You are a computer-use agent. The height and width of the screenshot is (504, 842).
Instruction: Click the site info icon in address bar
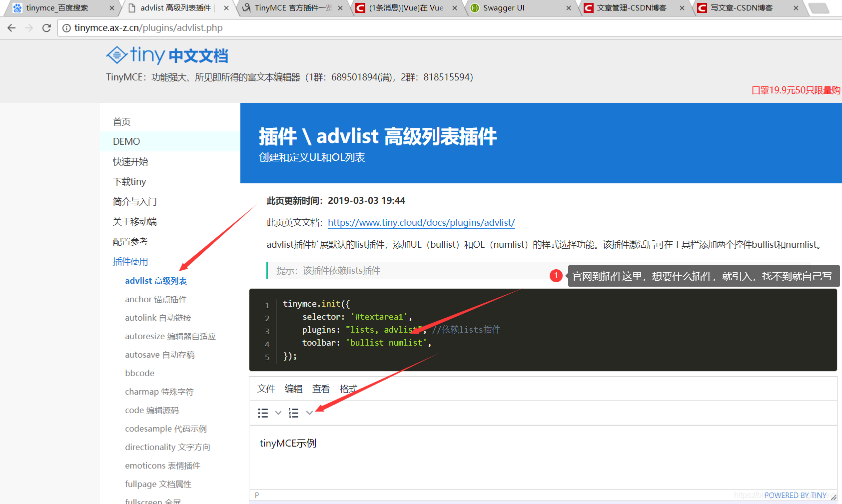click(66, 28)
